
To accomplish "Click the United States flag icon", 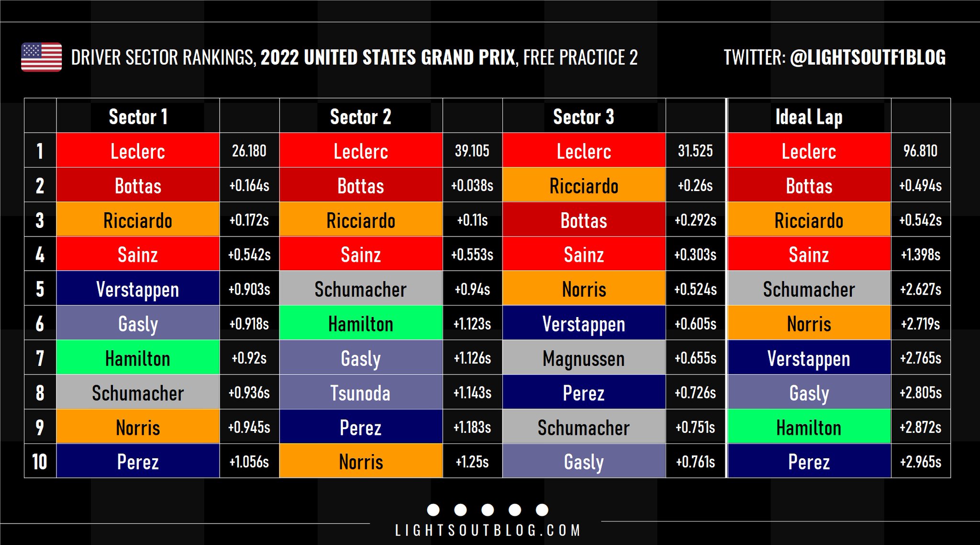I will click(42, 57).
